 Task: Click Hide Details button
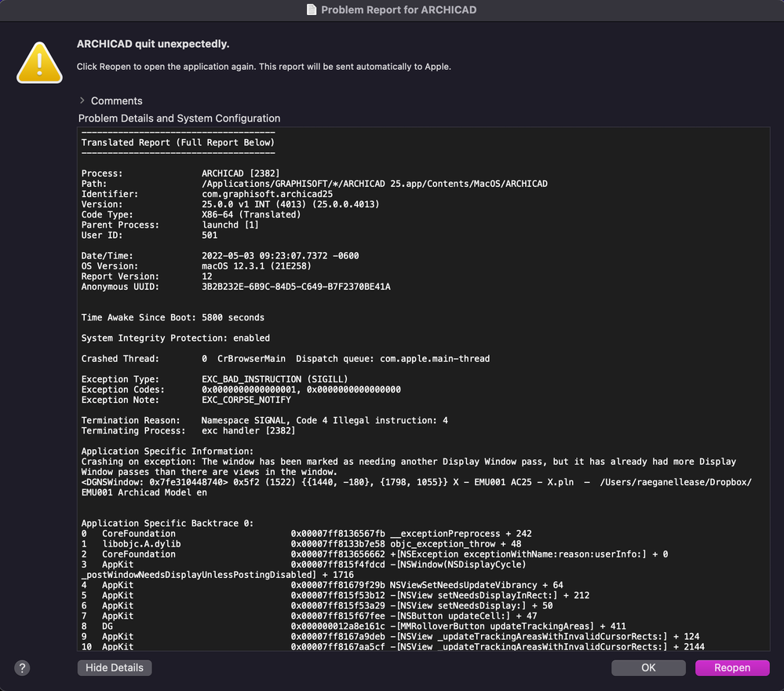(x=115, y=667)
